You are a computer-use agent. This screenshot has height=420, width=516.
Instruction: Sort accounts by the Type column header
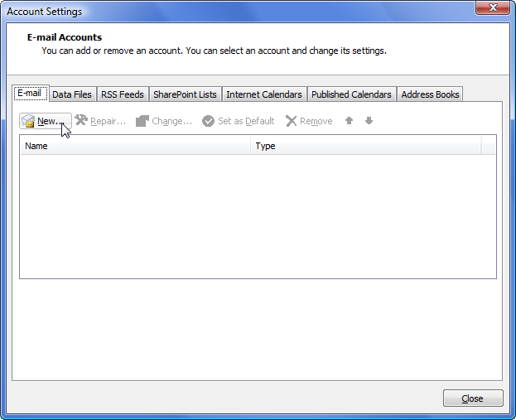364,146
